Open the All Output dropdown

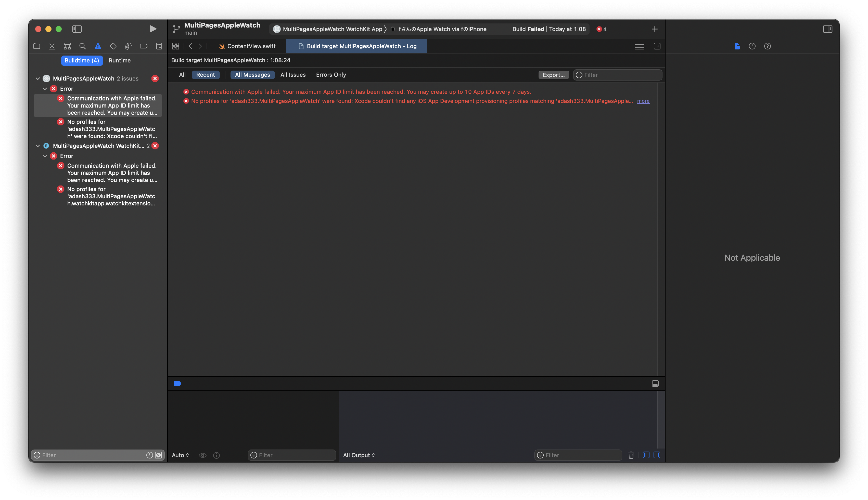[x=359, y=455]
